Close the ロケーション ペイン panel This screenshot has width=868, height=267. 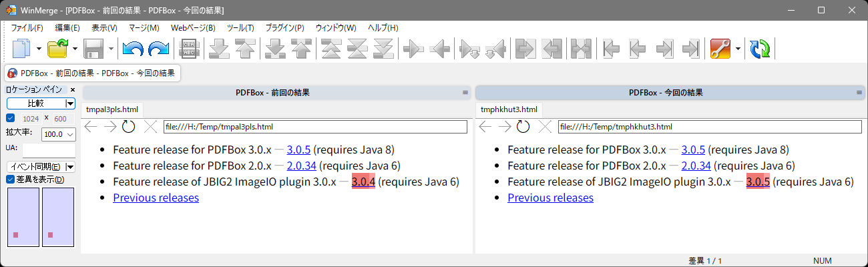[72, 89]
